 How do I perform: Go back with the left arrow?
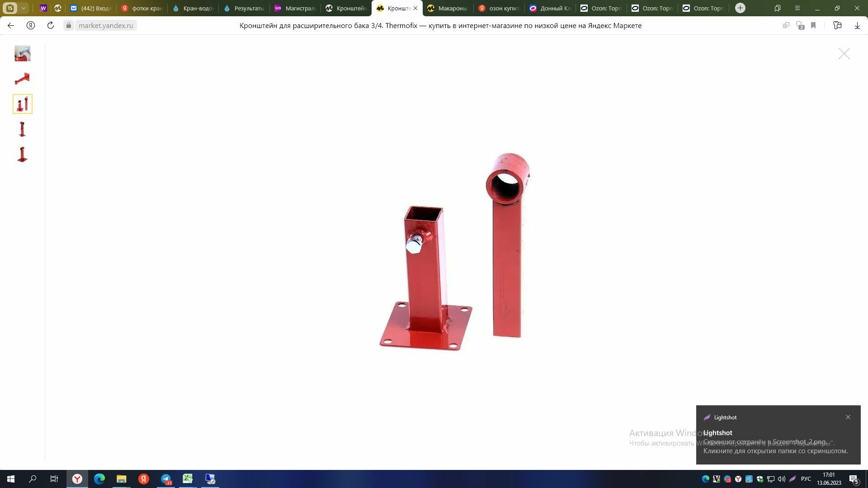[x=11, y=26]
